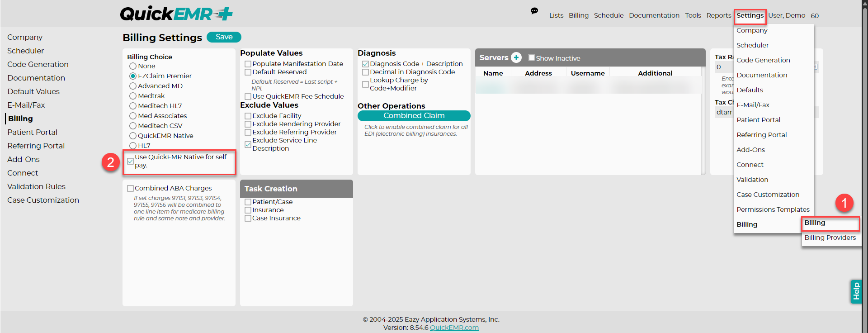
Task: Choose Defaults from Settings dropdown
Action: pyautogui.click(x=750, y=90)
